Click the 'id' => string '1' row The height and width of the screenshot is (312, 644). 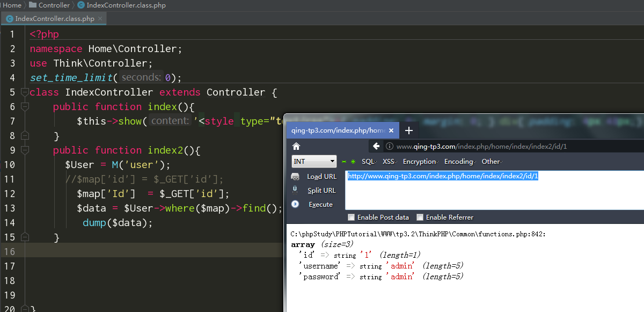coord(360,255)
